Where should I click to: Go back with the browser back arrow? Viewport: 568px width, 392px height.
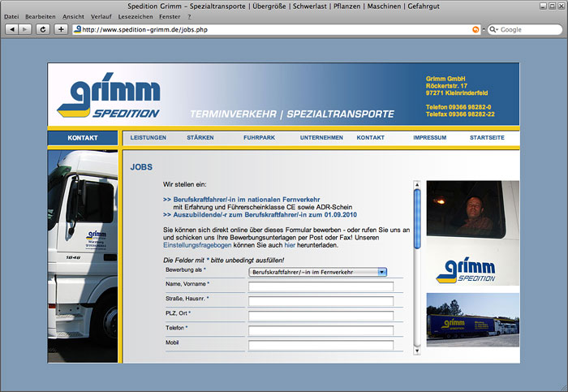(x=12, y=29)
